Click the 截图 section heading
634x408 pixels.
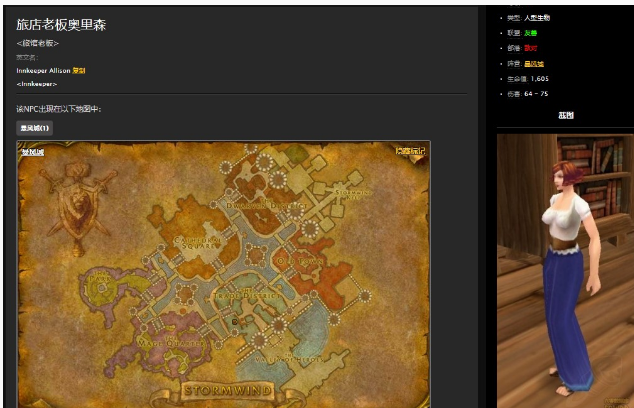[565, 116]
